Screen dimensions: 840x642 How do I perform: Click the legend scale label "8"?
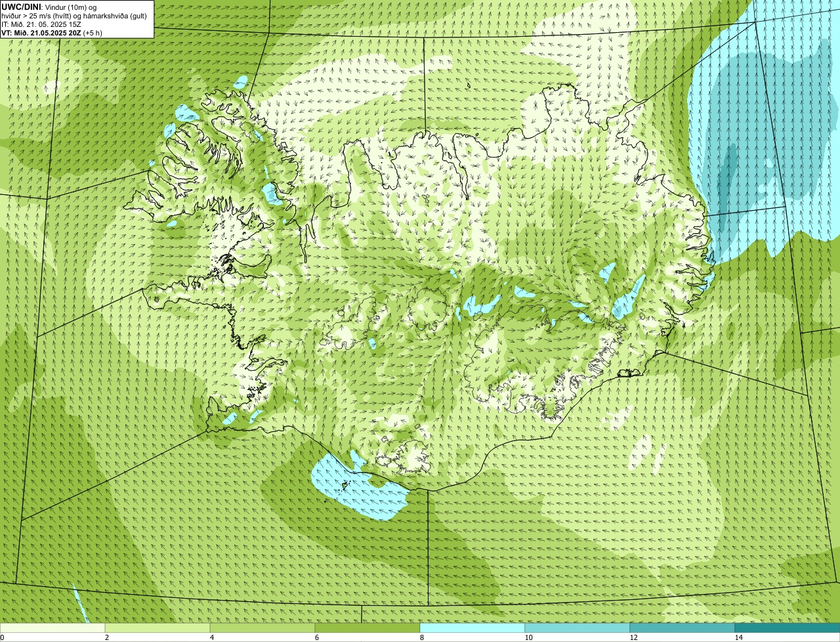tap(421, 637)
